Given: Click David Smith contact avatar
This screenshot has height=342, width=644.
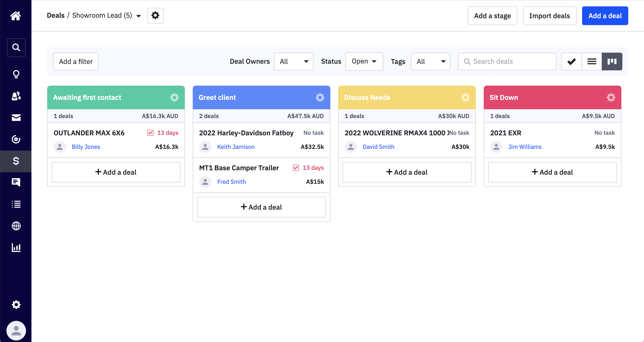Looking at the screenshot, I should (x=351, y=147).
